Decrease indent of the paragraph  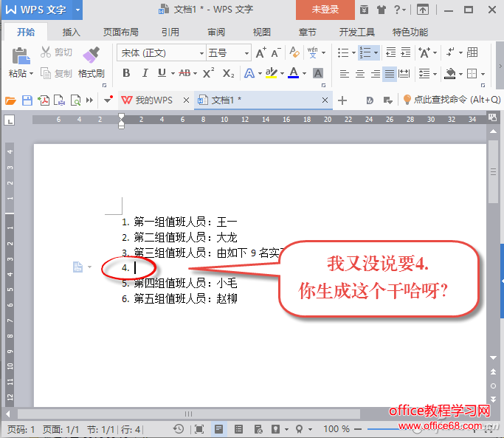390,52
